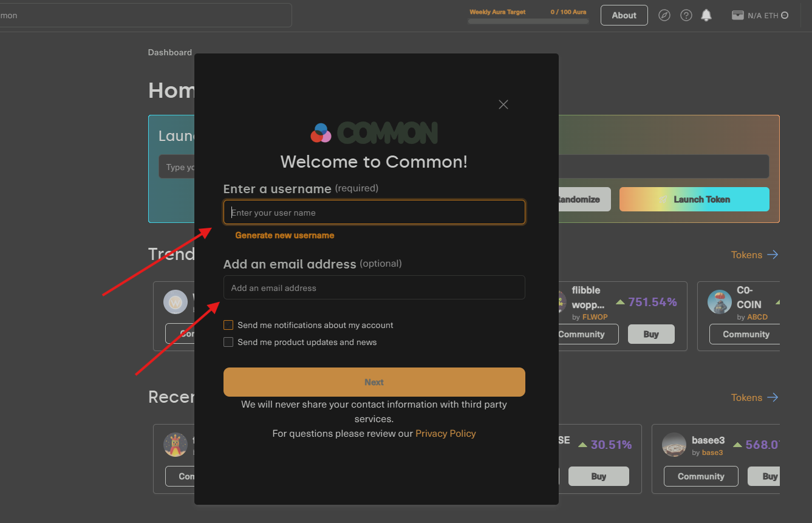Click the Weekly Aura Target progress bar
The height and width of the screenshot is (523, 812).
pos(528,21)
